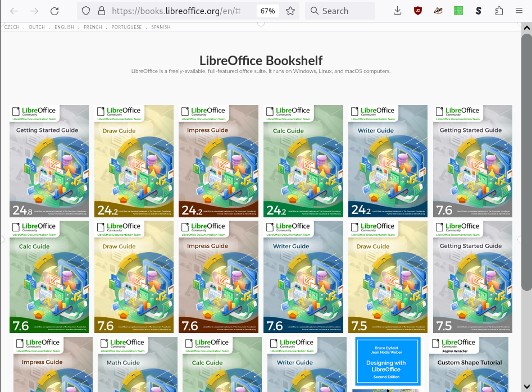This screenshot has width=532, height=392.
Task: Open bottom-row Writer Guide cover
Action: pos(307,364)
